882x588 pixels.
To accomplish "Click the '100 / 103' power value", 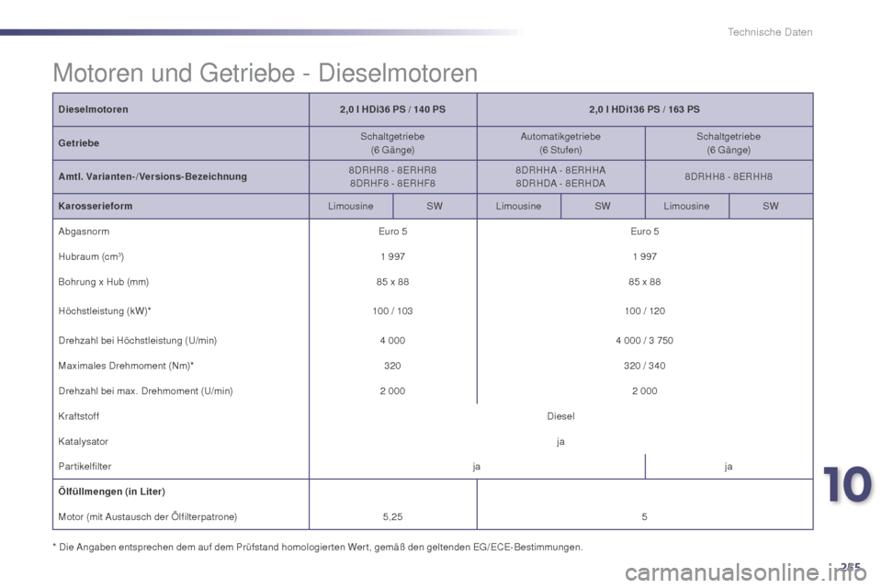I will [x=392, y=311].
